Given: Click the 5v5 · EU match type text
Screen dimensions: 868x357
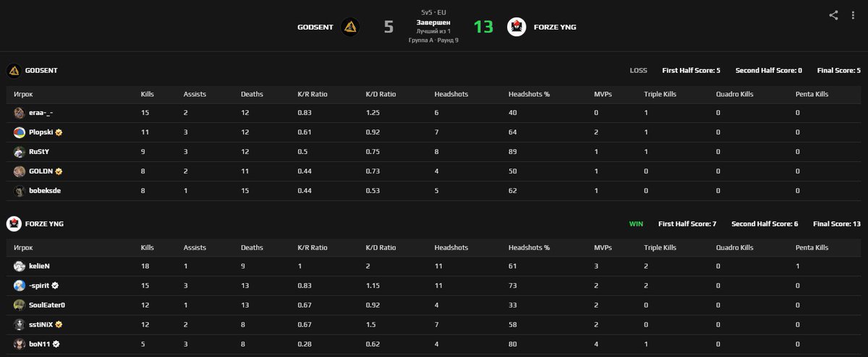Looking at the screenshot, I should 433,13.
